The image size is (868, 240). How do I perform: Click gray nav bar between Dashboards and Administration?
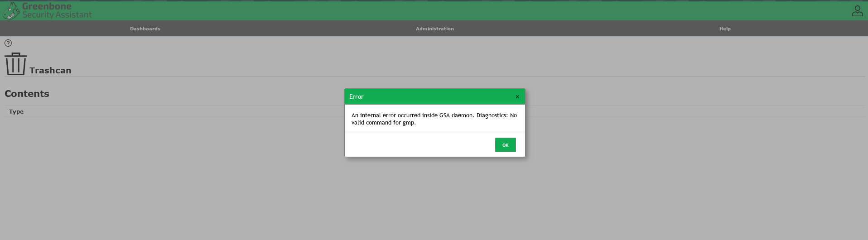tap(290, 29)
